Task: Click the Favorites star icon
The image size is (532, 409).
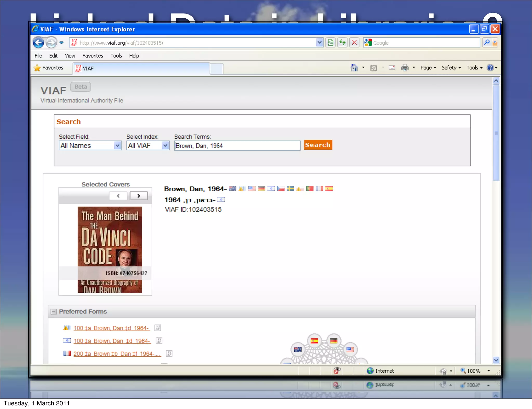Action: tap(37, 68)
